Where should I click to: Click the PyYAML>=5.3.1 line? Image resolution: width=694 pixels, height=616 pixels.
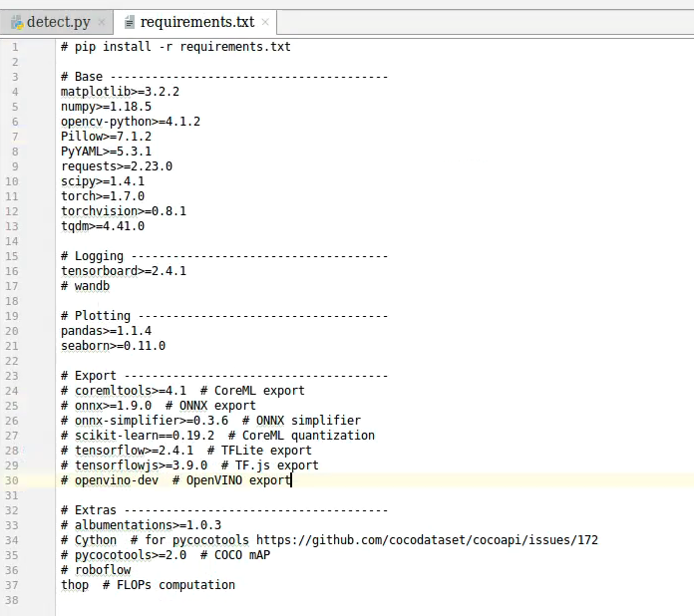click(106, 152)
